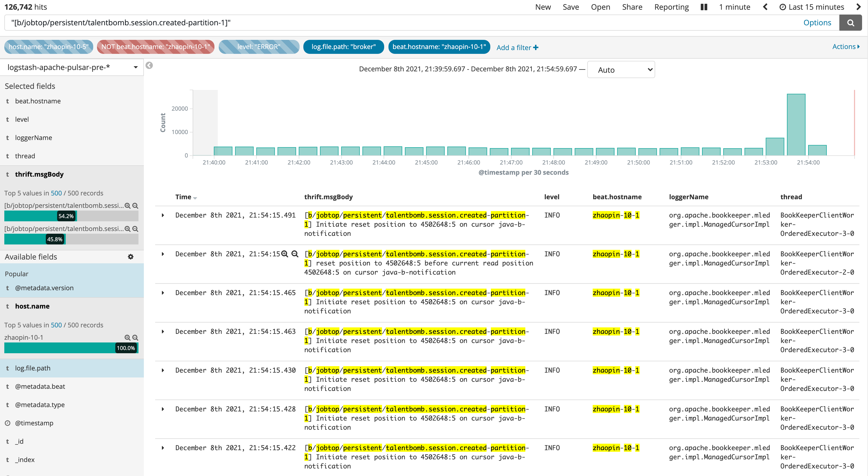The image size is (868, 476).
Task: Filter for top thrift.msgBody value
Action: click(127, 206)
